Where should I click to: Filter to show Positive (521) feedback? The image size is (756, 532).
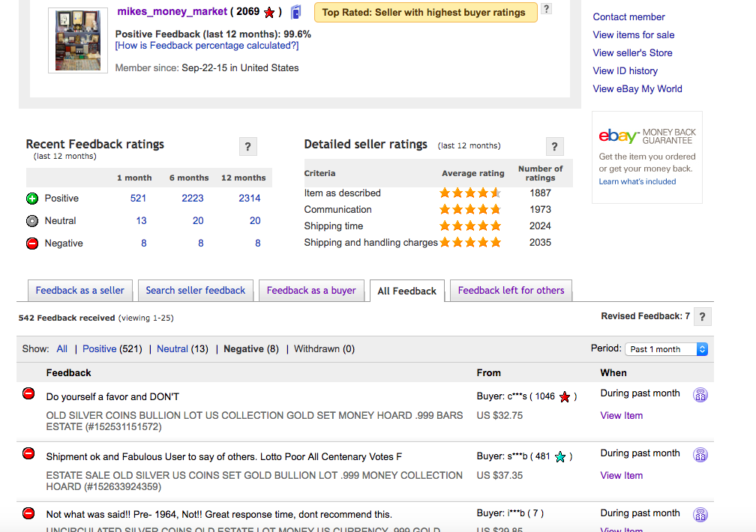tap(100, 349)
